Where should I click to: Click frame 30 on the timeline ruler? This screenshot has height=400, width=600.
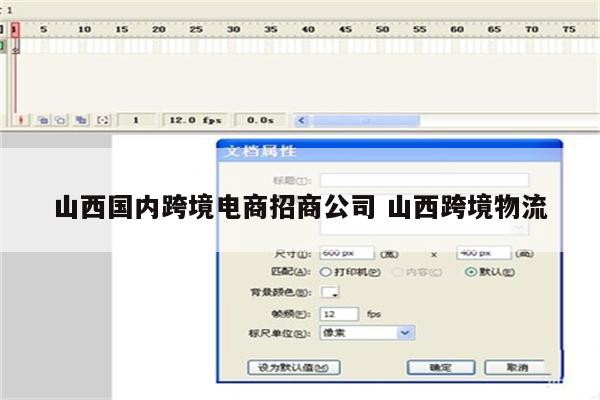point(232,30)
